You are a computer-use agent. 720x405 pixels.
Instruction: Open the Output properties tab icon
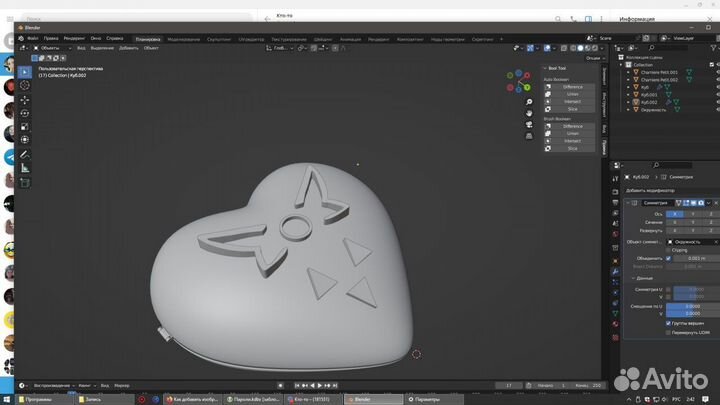(x=615, y=202)
